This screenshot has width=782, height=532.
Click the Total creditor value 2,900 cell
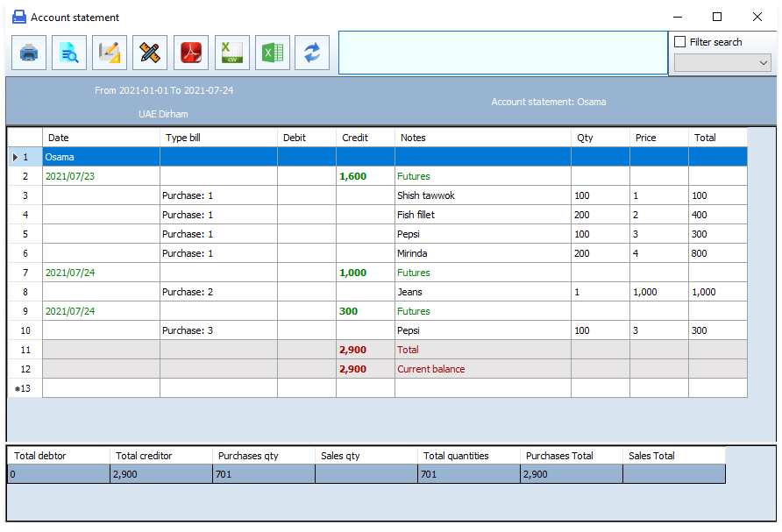point(161,474)
